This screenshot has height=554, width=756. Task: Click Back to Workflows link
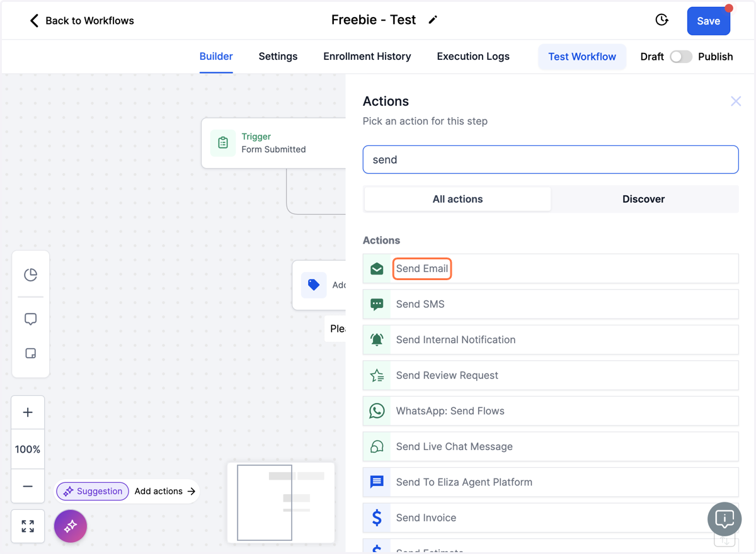(x=89, y=21)
